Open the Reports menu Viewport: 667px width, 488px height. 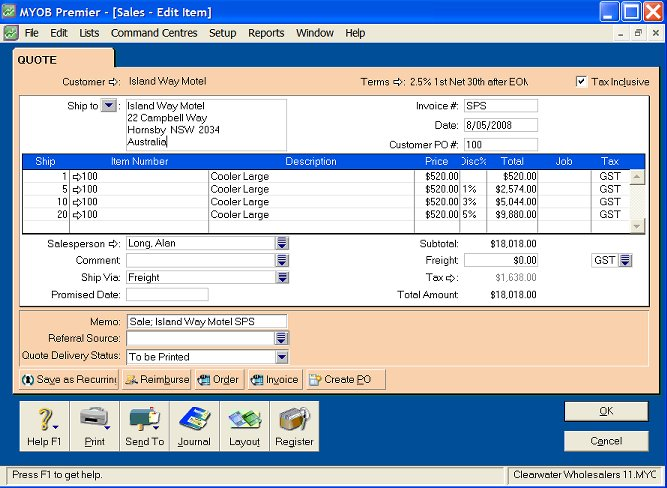tap(266, 33)
